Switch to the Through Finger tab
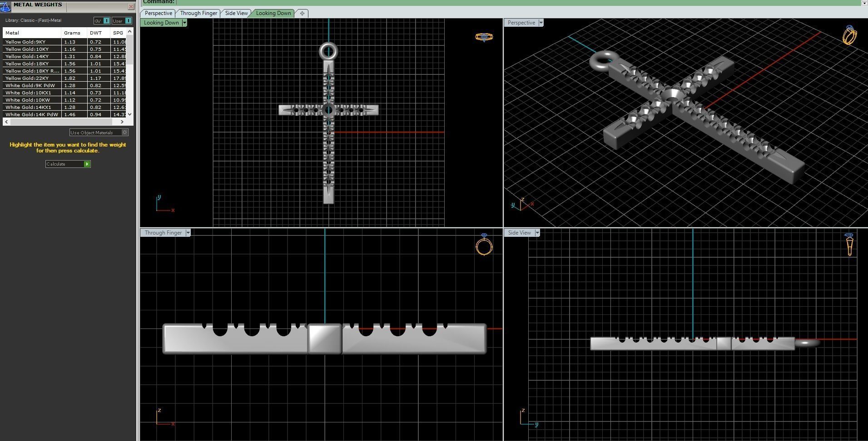This screenshot has height=441, width=868. click(x=198, y=13)
